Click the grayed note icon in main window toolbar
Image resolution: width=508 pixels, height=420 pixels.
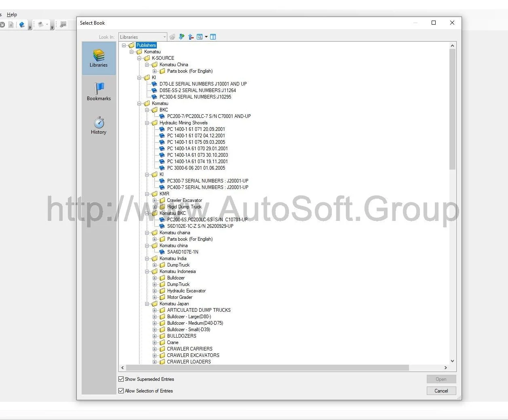40,25
